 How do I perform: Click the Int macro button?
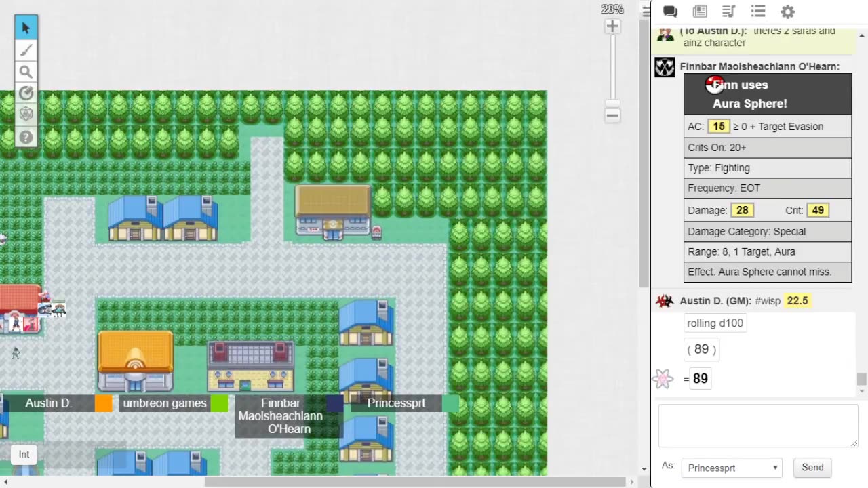[24, 455]
